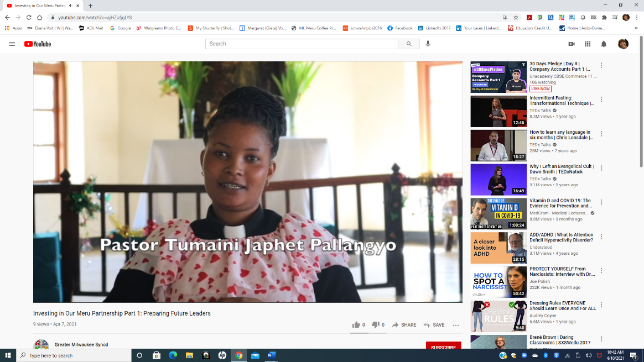Viewport: 644px width, 362px height.
Task: Like the video with thumbs up
Action: point(356,325)
